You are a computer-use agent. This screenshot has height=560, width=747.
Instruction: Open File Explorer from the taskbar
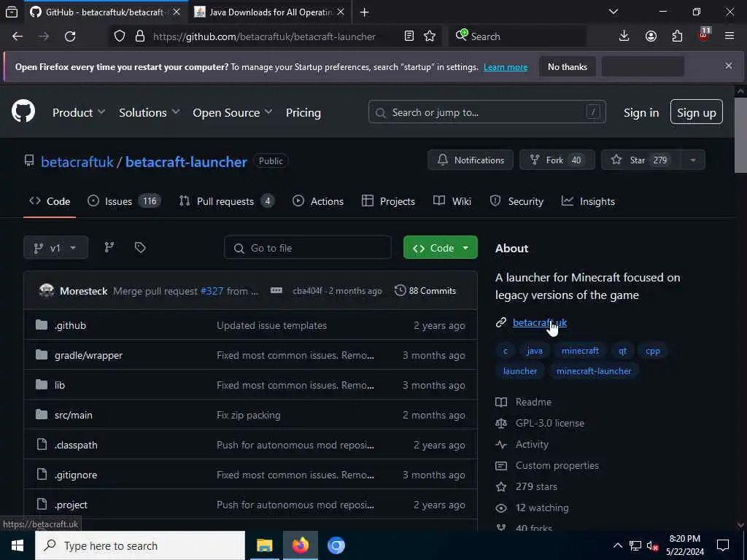click(264, 545)
